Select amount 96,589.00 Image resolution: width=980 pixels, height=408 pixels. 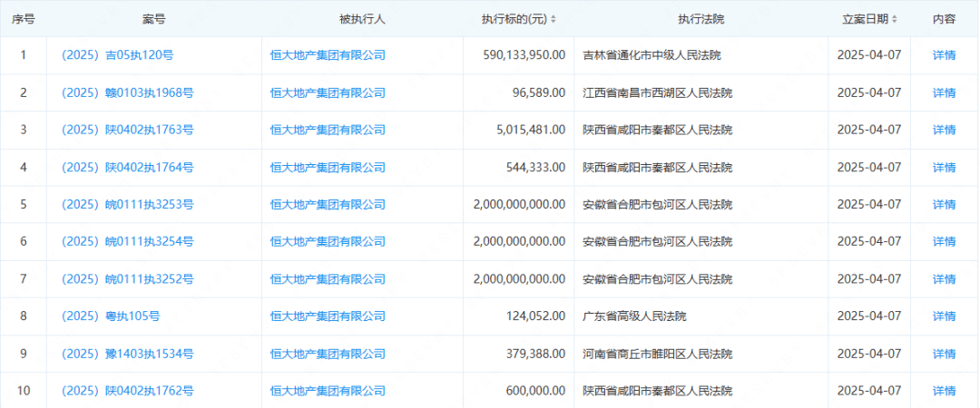coord(540,92)
